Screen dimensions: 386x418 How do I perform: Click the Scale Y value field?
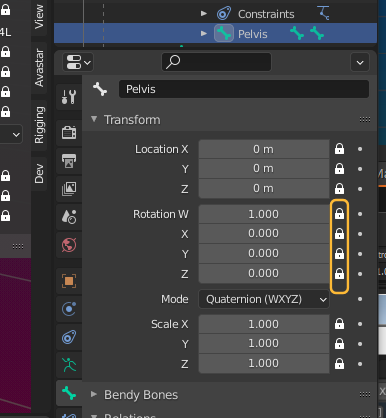tap(264, 343)
